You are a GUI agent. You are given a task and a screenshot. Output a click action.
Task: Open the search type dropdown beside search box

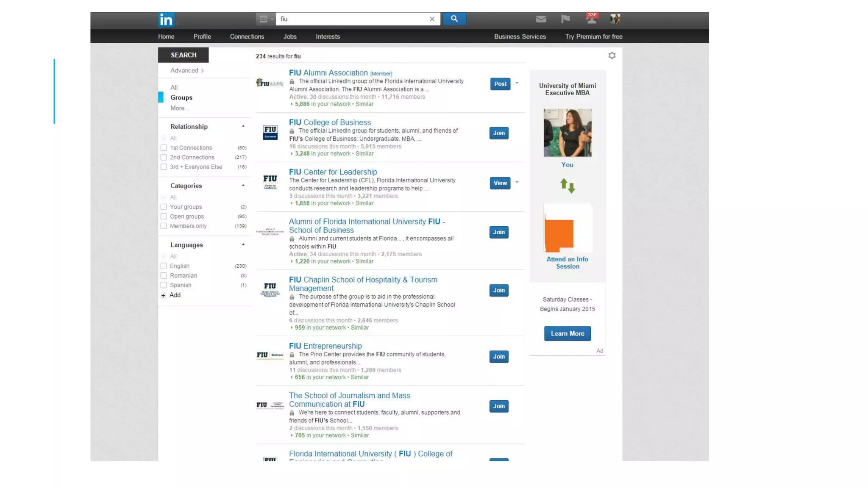(x=266, y=19)
